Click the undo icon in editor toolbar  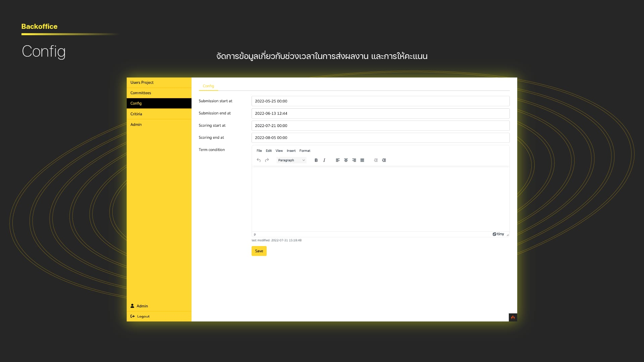259,160
